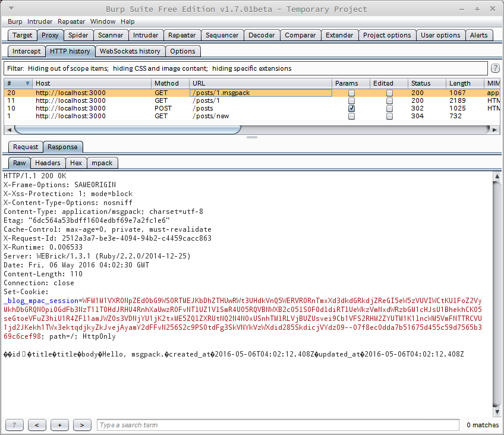The height and width of the screenshot is (435, 504).
Task: Click the panel splitter handle between table and response
Action: tap(252, 138)
